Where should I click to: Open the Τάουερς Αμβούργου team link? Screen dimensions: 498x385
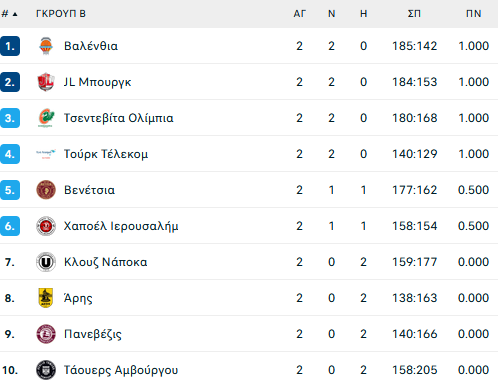[121, 370]
